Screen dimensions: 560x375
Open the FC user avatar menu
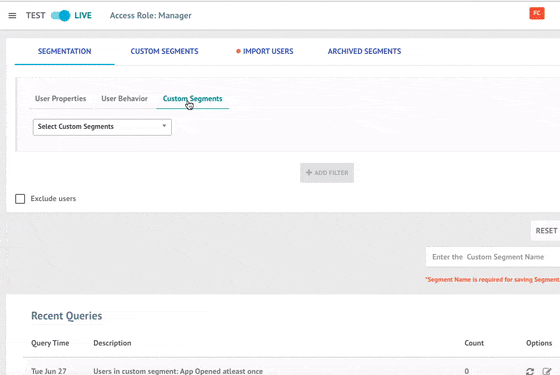coord(536,14)
